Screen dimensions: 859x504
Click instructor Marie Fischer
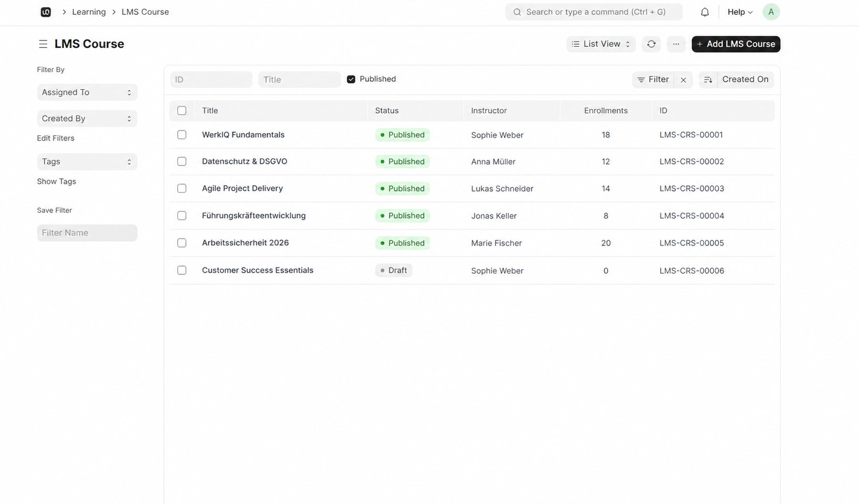click(496, 243)
